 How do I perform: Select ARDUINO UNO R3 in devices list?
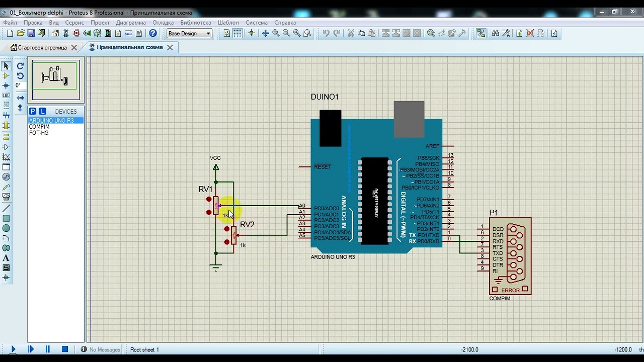tap(56, 121)
